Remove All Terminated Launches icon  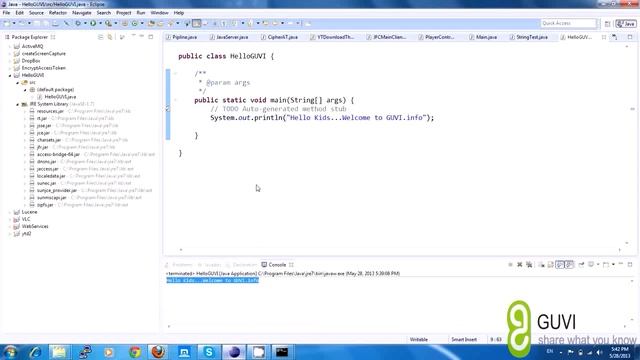529,264
